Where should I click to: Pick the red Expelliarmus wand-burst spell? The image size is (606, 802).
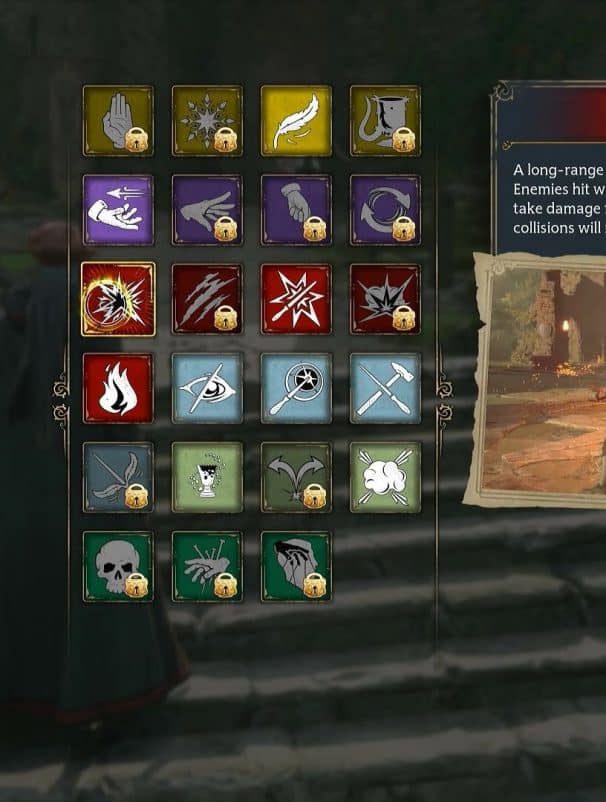tap(296, 299)
